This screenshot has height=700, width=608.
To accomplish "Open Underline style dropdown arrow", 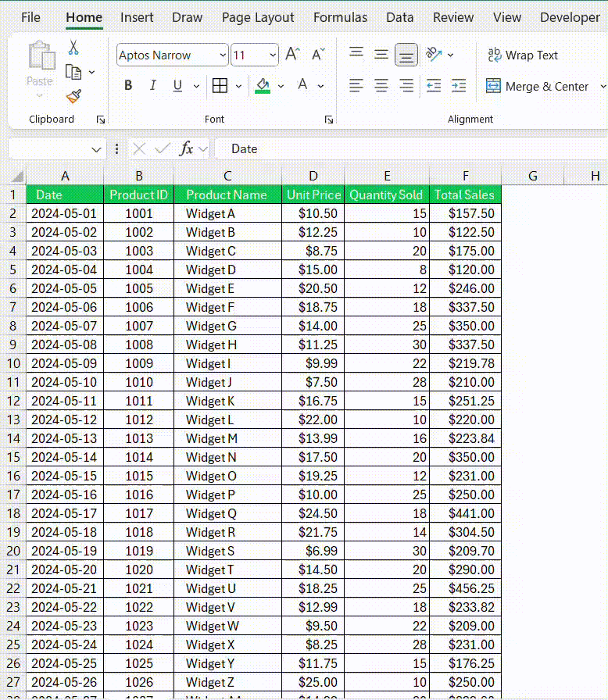I will coord(196,86).
